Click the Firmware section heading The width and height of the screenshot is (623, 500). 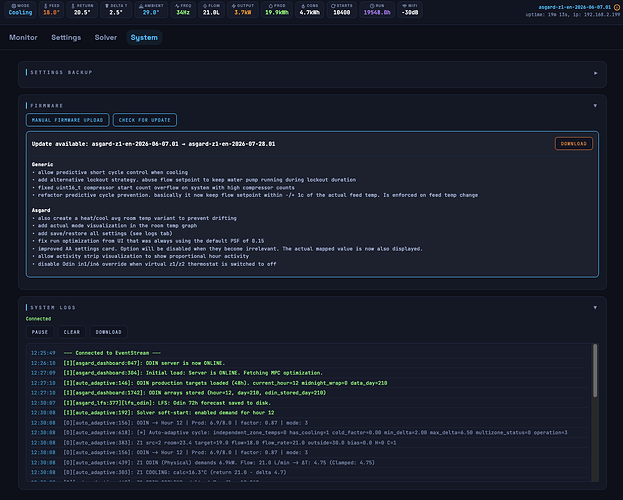[47, 106]
